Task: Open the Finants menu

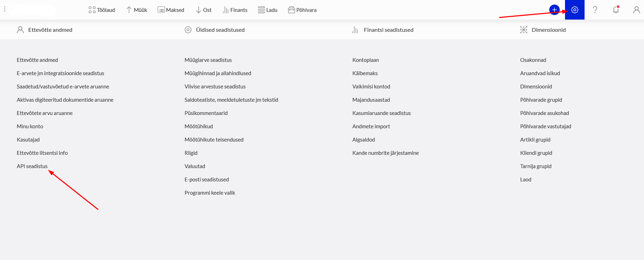Action: pyautogui.click(x=235, y=10)
